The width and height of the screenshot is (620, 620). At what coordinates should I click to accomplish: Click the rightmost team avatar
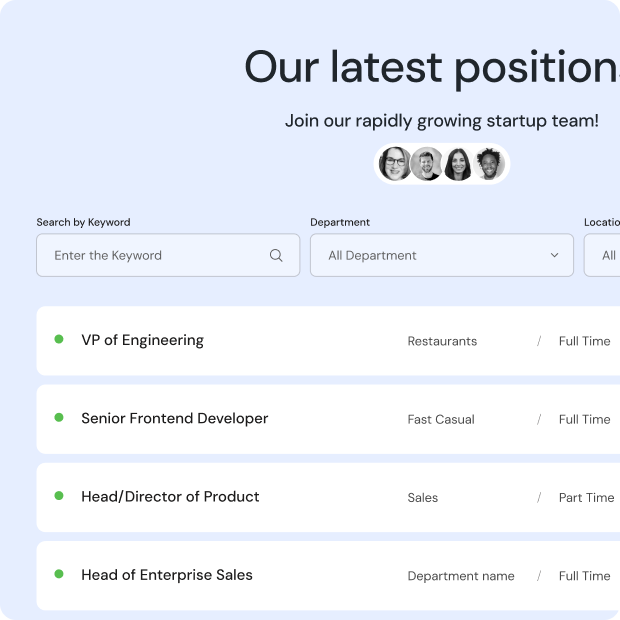[489, 164]
